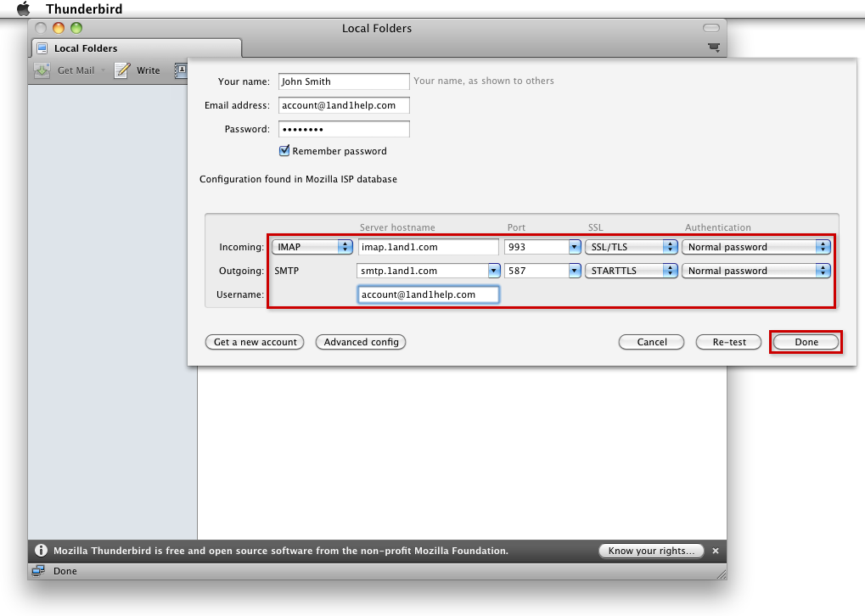
Task: Click the window resize grip icon
Action: click(x=721, y=574)
